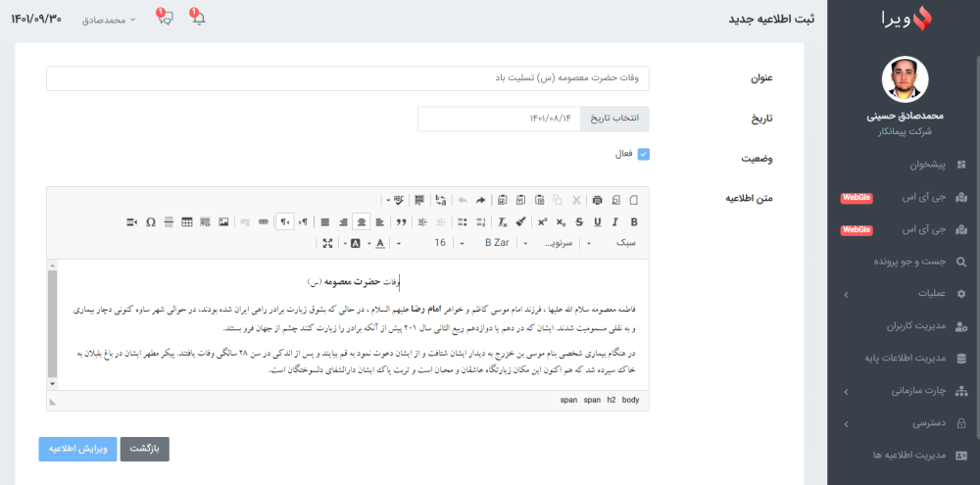Screen dimensions: 980x485
Task: Toggle bold formatting in the editor
Action: (634, 221)
